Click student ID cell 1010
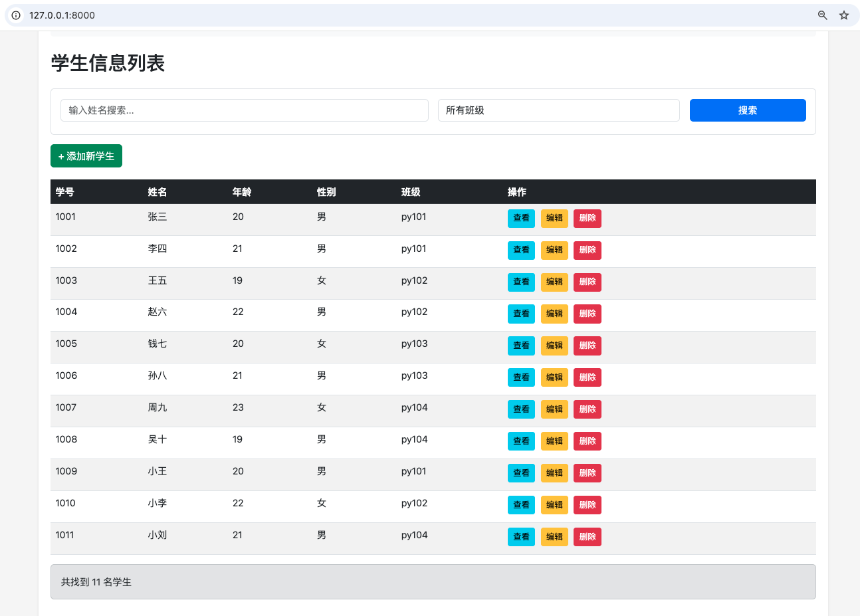The height and width of the screenshot is (616, 860). click(x=65, y=503)
